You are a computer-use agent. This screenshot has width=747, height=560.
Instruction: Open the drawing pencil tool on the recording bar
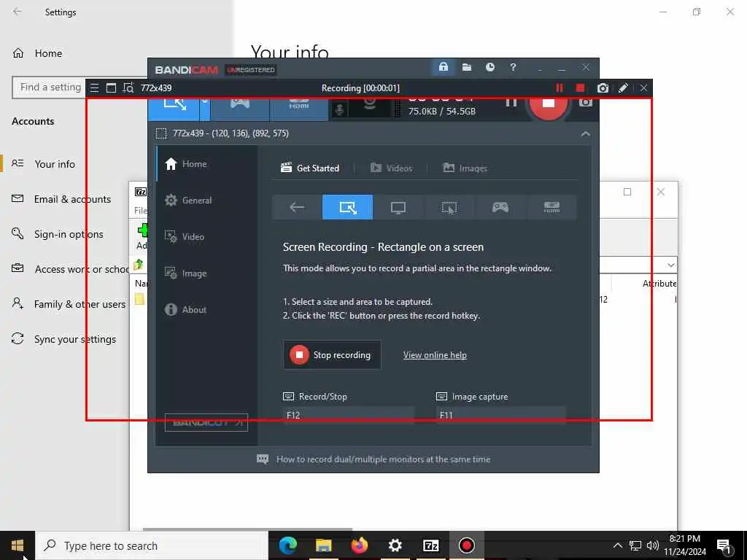[623, 88]
